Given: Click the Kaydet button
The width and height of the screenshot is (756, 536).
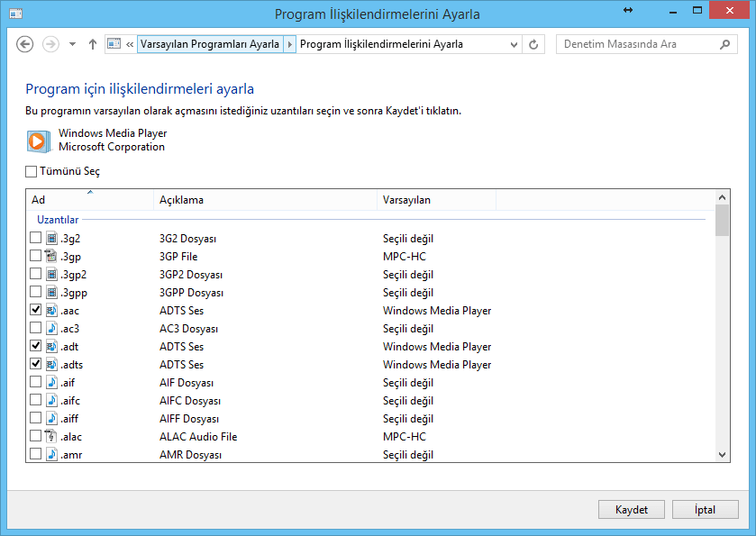Looking at the screenshot, I should (x=631, y=510).
